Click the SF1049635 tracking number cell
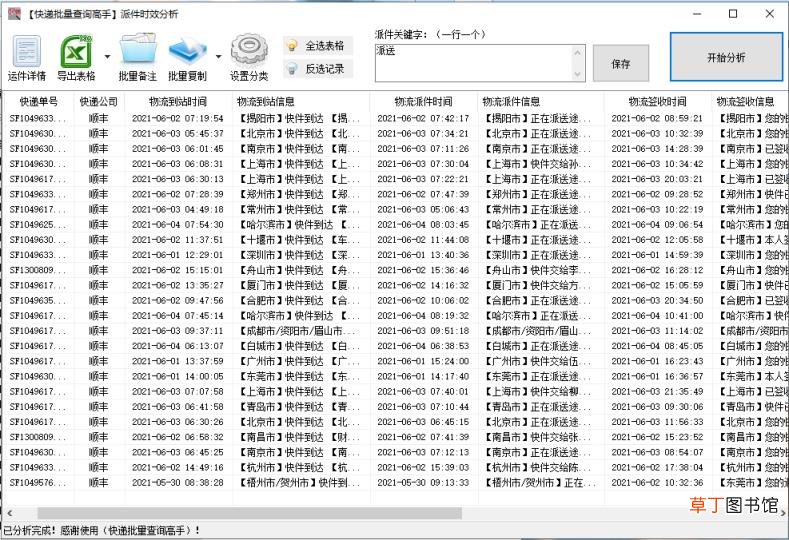 coord(38,300)
